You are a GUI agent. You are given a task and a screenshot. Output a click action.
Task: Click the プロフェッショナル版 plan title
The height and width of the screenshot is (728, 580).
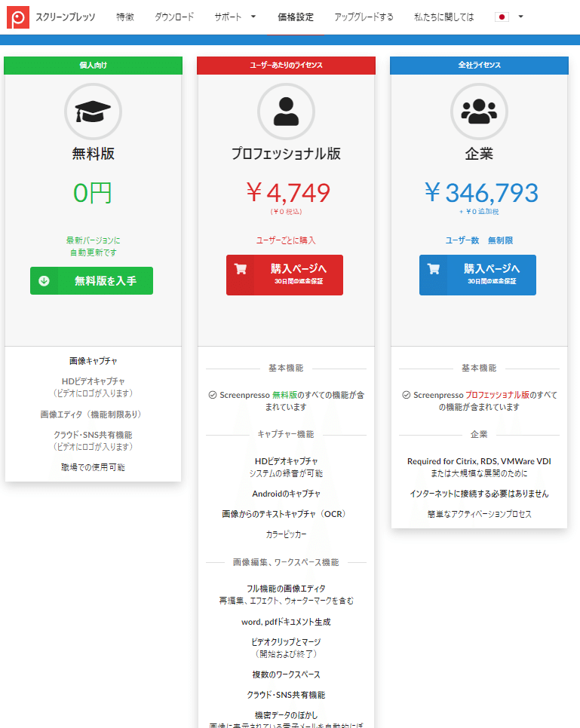(x=286, y=154)
